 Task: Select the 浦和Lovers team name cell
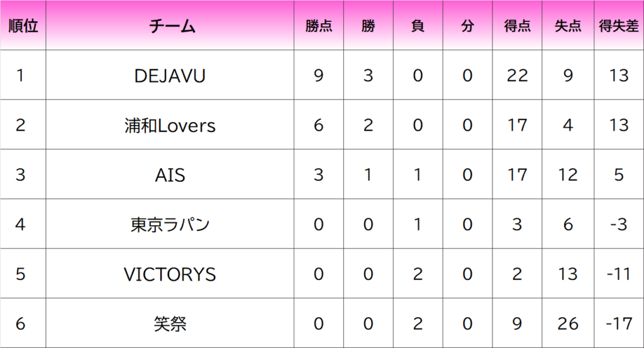pos(170,125)
